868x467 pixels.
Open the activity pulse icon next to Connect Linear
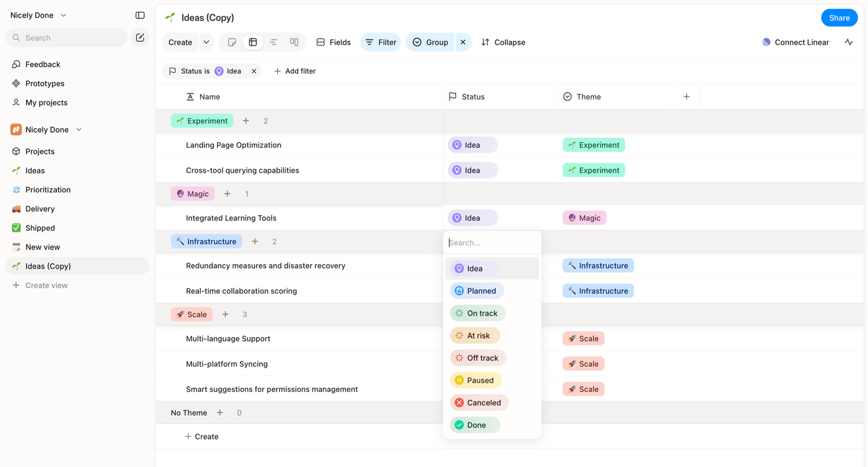pyautogui.click(x=848, y=42)
